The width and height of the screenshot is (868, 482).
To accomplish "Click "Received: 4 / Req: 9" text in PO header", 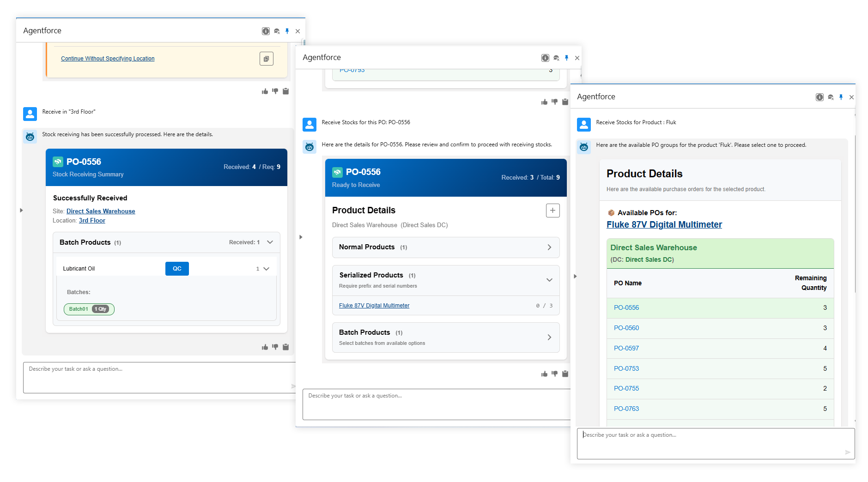I will (x=252, y=167).
